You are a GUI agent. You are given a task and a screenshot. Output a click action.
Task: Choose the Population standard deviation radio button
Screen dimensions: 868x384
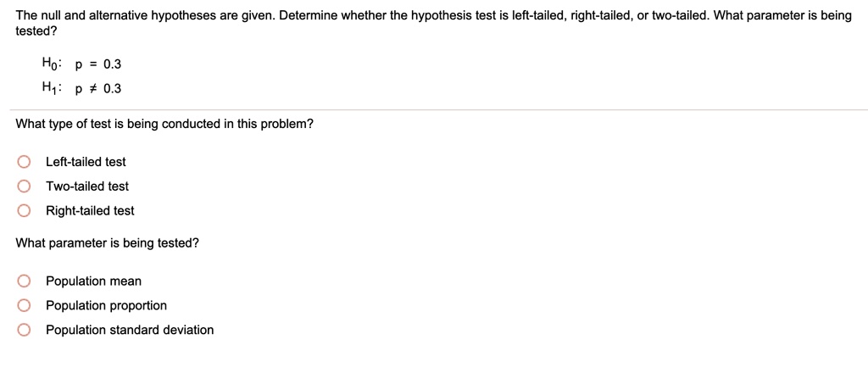click(x=25, y=331)
